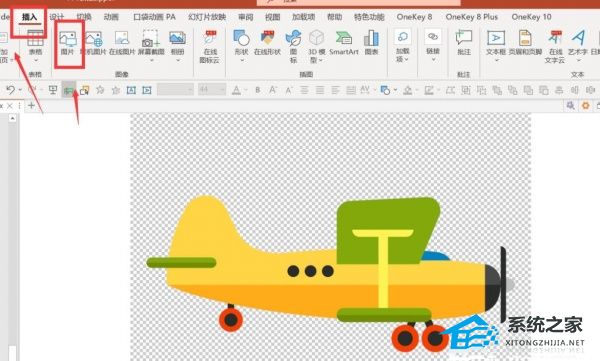The image size is (600, 361).
Task: Toggle the highlighted green quick toolbar button
Action: (68, 90)
